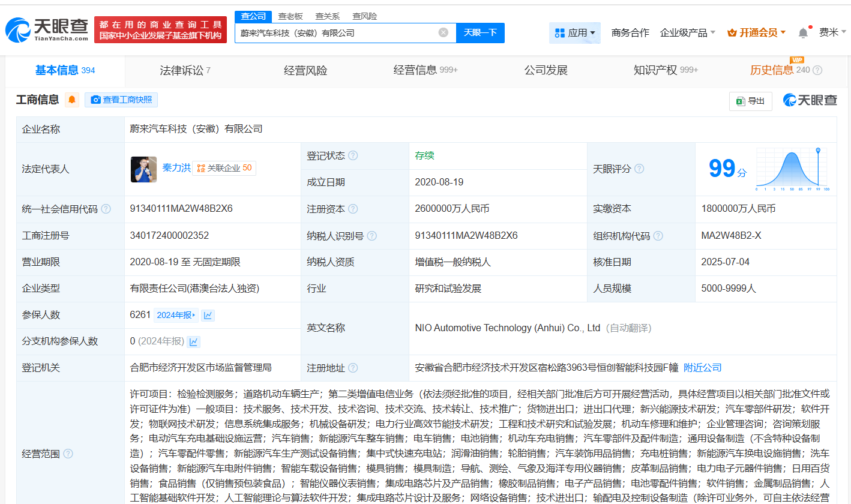Expand the 费米 user menu
The width and height of the screenshot is (851, 504).
pos(832,32)
